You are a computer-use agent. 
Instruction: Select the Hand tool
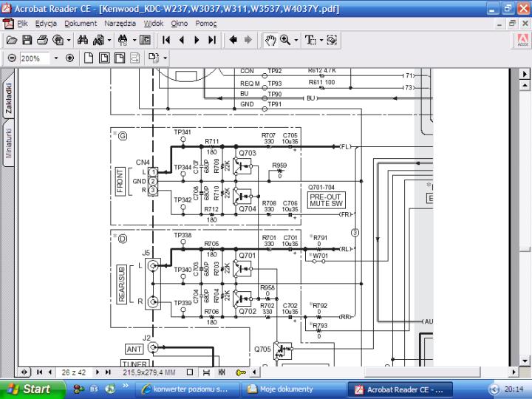[x=270, y=41]
